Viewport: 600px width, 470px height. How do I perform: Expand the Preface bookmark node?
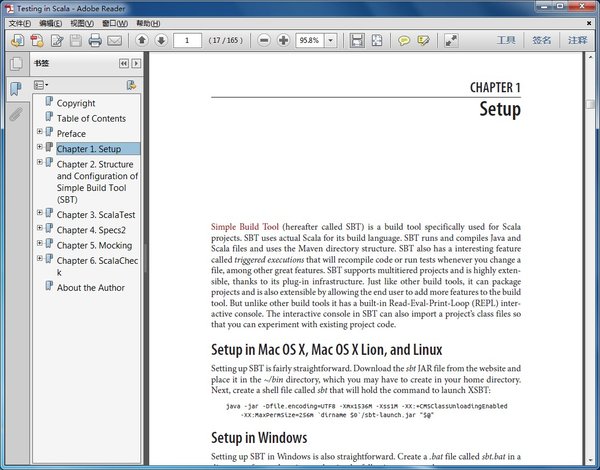39,131
